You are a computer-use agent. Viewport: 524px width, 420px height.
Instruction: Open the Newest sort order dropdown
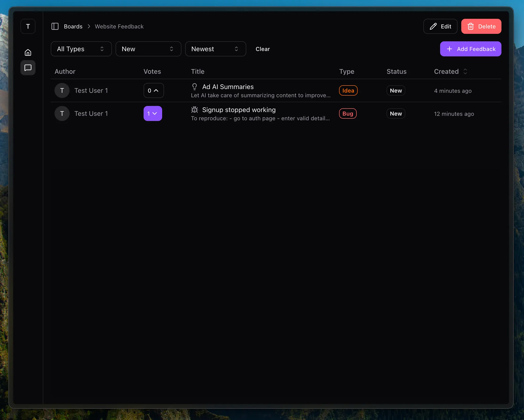[x=215, y=49]
